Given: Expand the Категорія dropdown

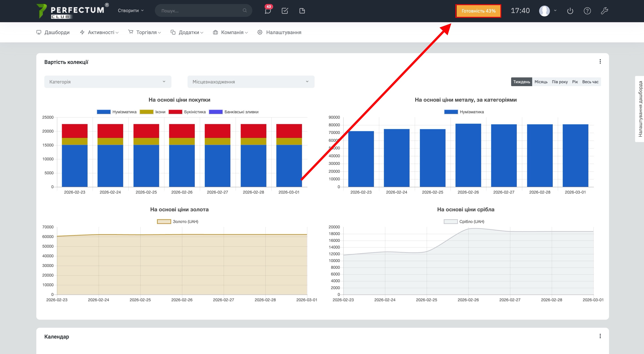Looking at the screenshot, I should coord(108,82).
